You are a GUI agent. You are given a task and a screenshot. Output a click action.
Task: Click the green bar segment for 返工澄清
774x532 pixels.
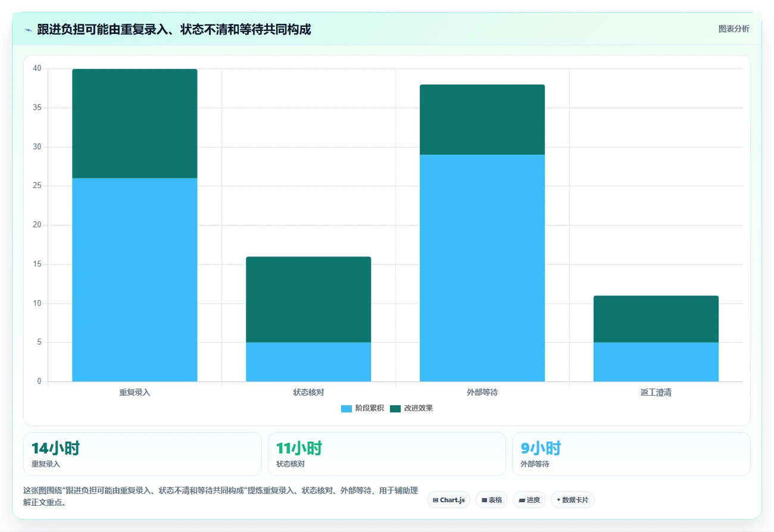656,319
